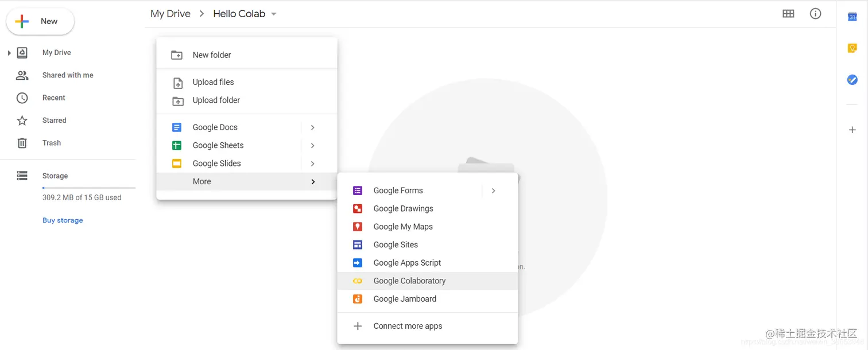Viewport: 868px width, 350px height.
Task: Select Google Colaboratory in the submenu
Action: [428, 281]
